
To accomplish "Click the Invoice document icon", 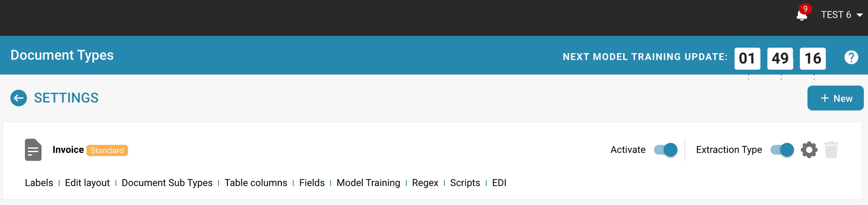I will [33, 150].
